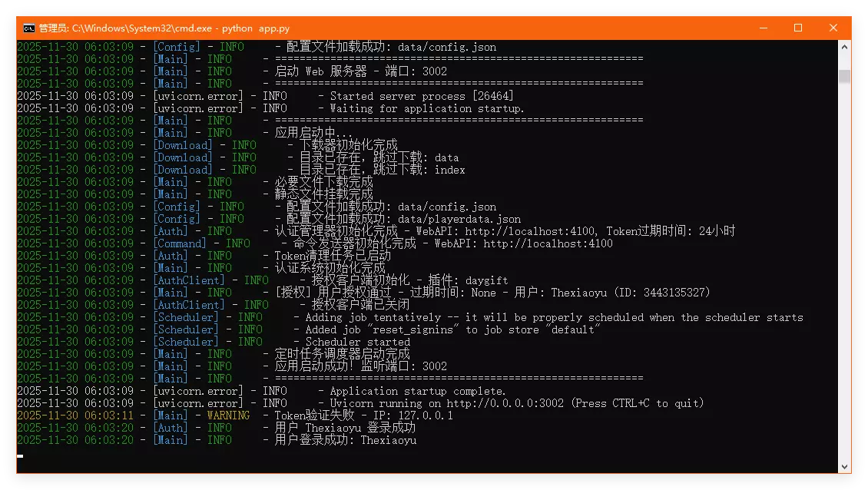Screen dimensions: 868x490
Task: Open the cmd window system menu icon
Action: (28, 28)
